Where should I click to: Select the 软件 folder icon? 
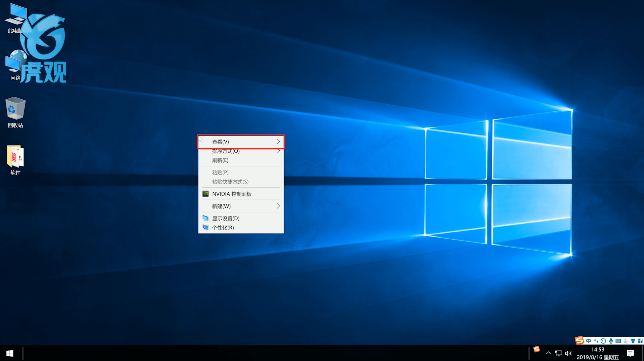[x=15, y=160]
